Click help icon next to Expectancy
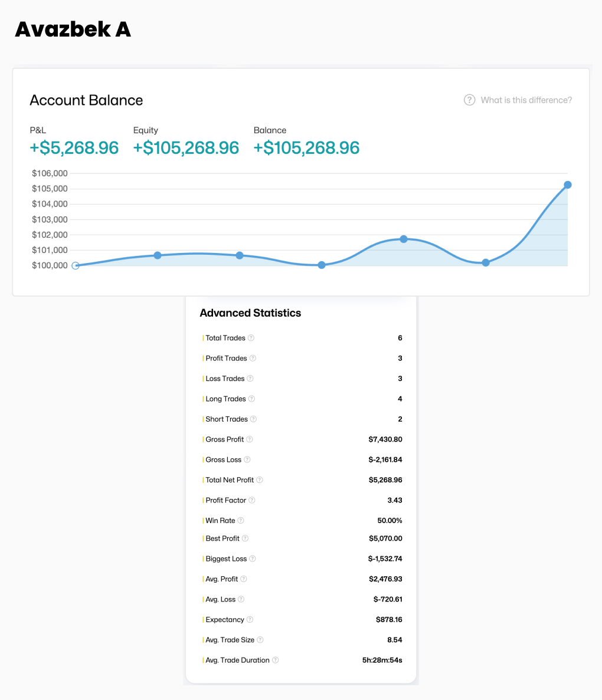This screenshot has width=602, height=700. (x=250, y=620)
